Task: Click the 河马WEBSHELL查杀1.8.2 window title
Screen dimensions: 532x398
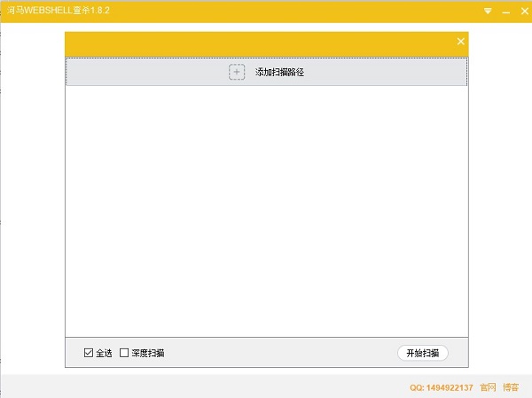Action: tap(59, 10)
